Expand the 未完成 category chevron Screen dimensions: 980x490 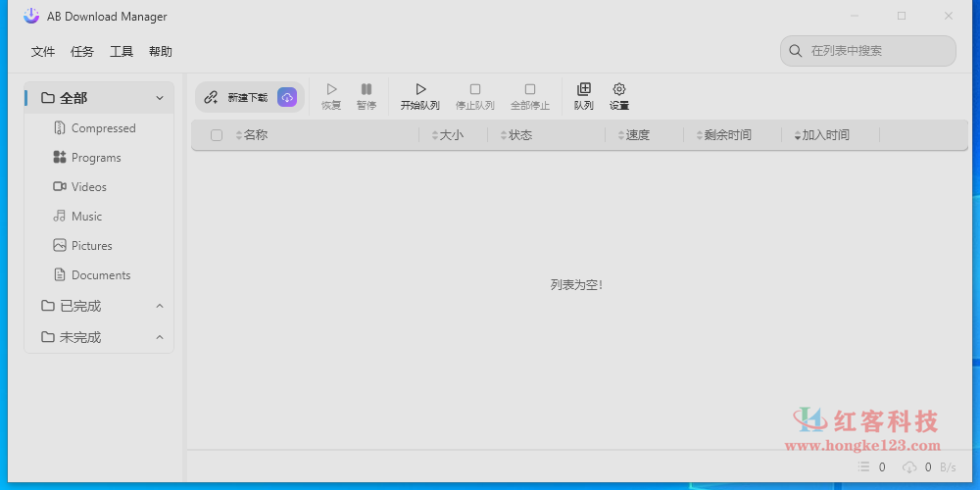tap(160, 337)
